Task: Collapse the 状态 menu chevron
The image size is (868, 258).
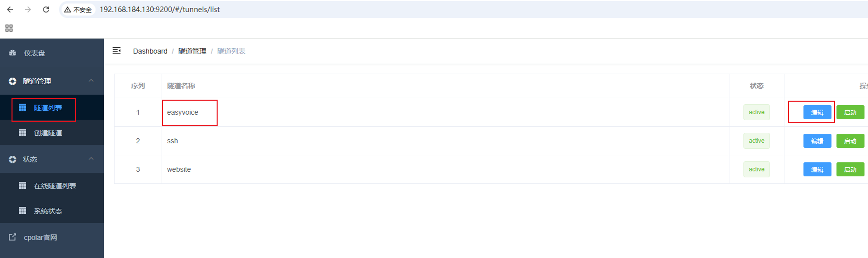Action: (x=91, y=159)
